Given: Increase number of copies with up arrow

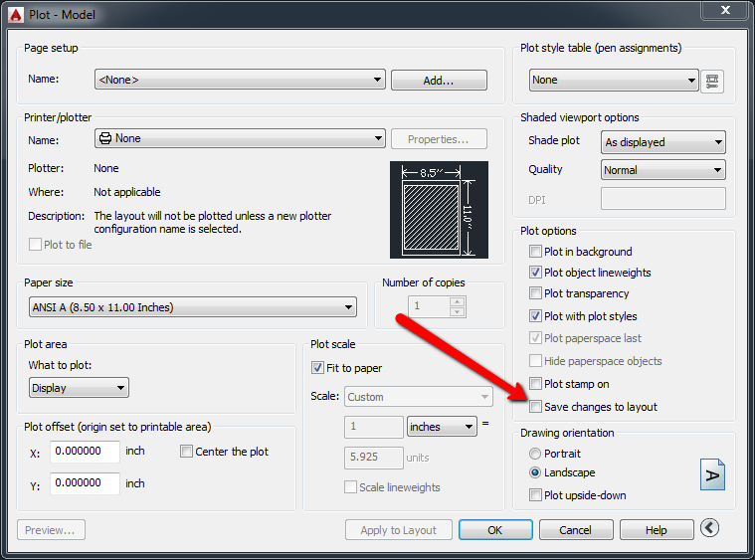Looking at the screenshot, I should (x=457, y=302).
